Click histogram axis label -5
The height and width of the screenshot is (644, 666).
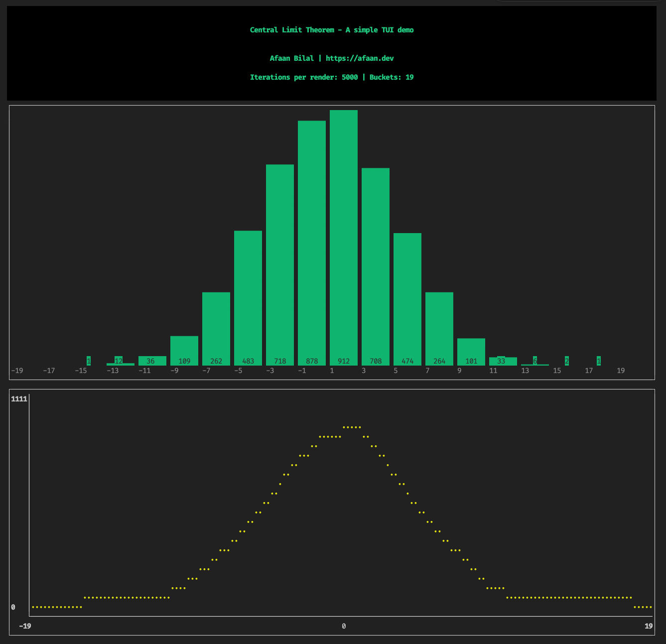[x=238, y=371]
